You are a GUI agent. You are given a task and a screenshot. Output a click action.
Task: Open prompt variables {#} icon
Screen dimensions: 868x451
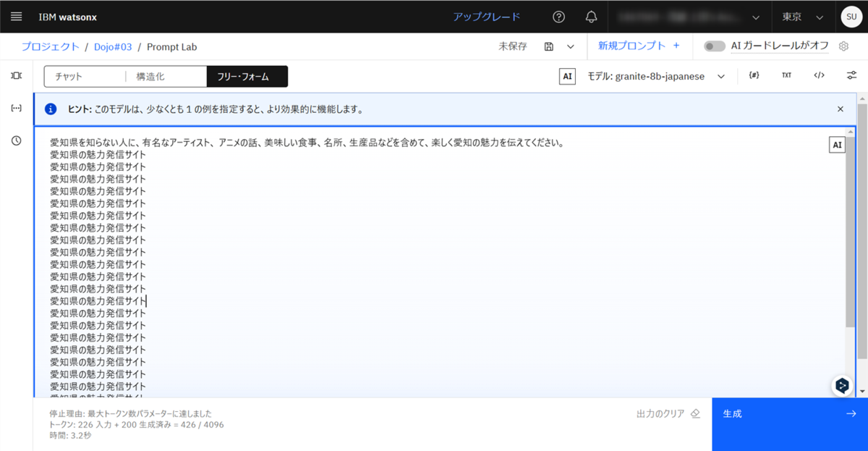click(x=754, y=75)
